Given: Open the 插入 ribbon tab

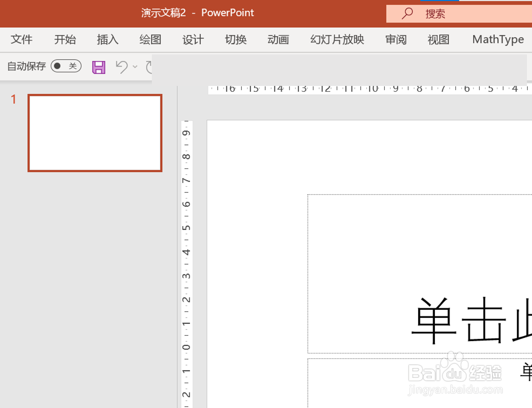Looking at the screenshot, I should (x=108, y=39).
